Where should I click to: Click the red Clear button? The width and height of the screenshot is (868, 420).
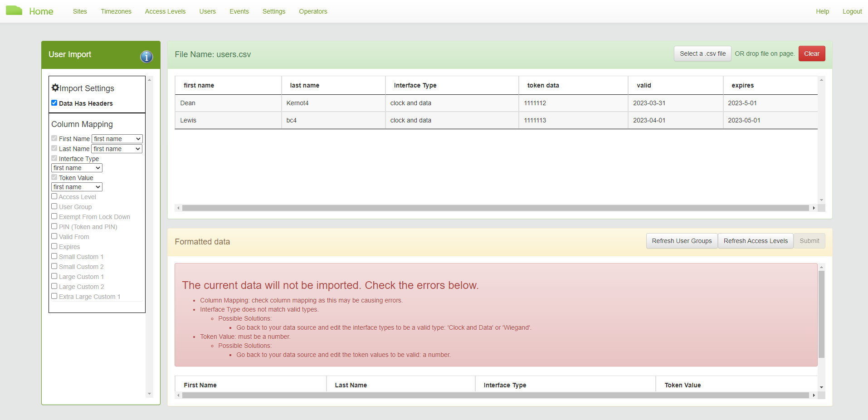(811, 53)
